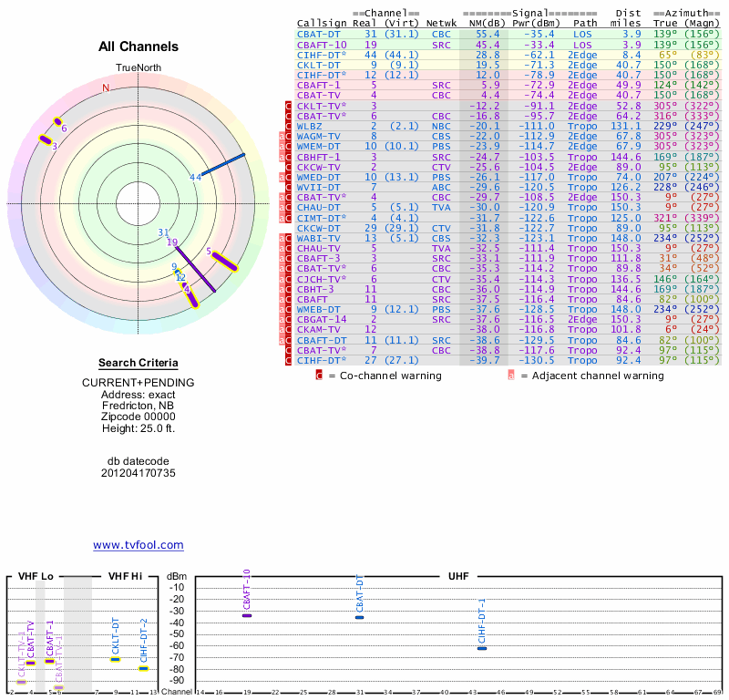Click CBAT-DT signal bar in UHF chart

click(x=360, y=618)
